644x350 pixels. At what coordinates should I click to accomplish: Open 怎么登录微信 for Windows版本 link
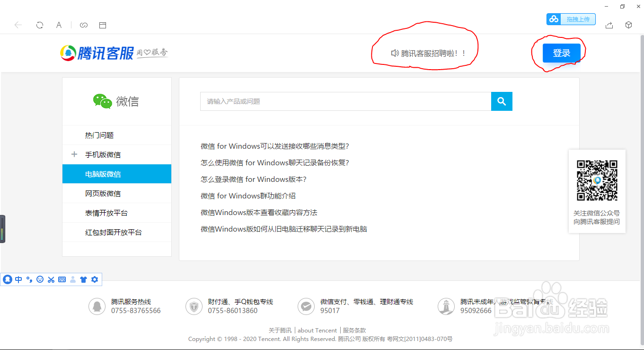[254, 179]
